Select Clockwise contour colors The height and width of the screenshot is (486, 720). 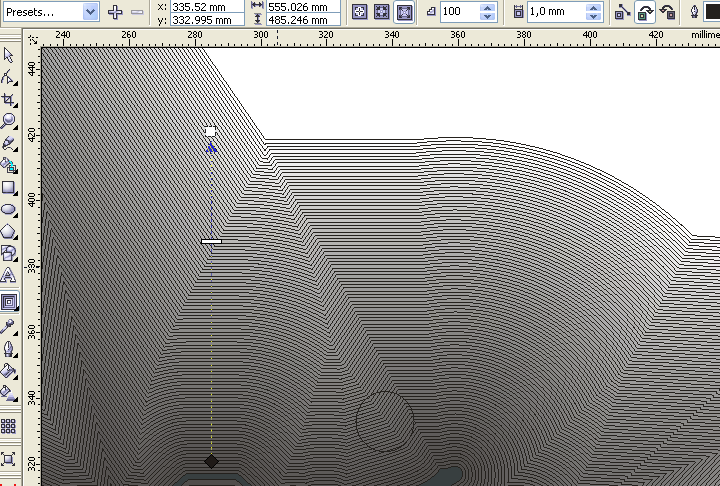click(645, 12)
